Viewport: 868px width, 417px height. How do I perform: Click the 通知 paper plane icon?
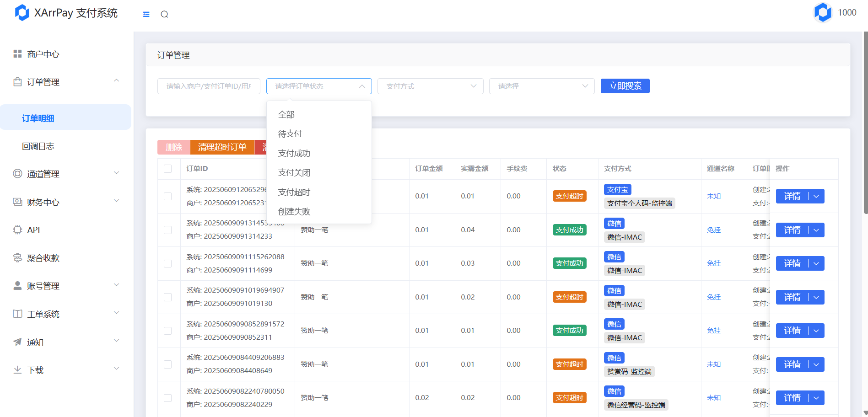(17, 342)
